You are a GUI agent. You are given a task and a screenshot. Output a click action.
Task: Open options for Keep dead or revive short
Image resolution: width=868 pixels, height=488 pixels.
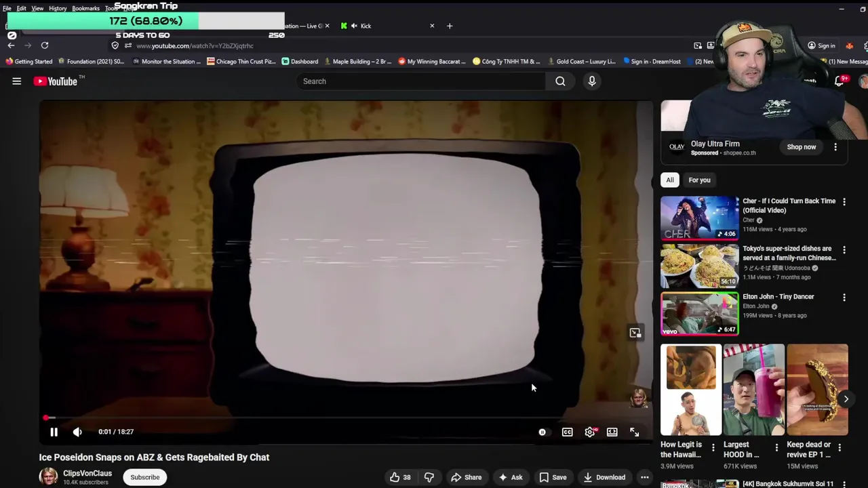pyautogui.click(x=840, y=447)
